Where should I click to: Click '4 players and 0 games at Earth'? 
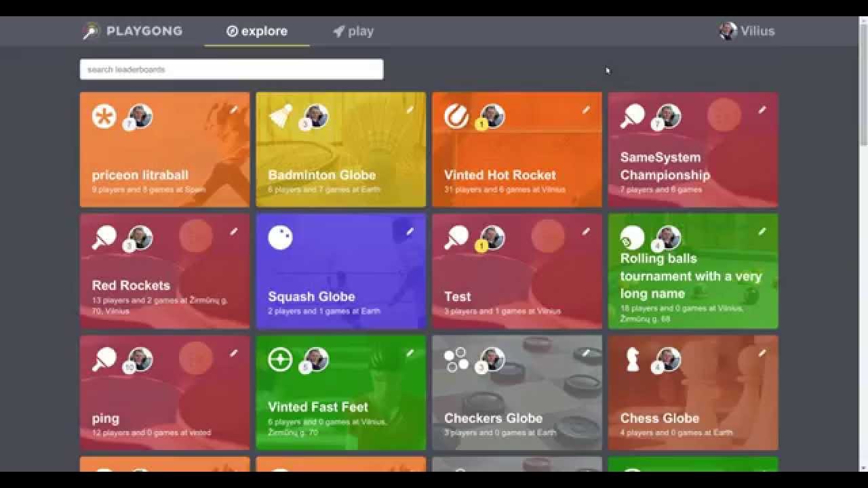point(677,432)
